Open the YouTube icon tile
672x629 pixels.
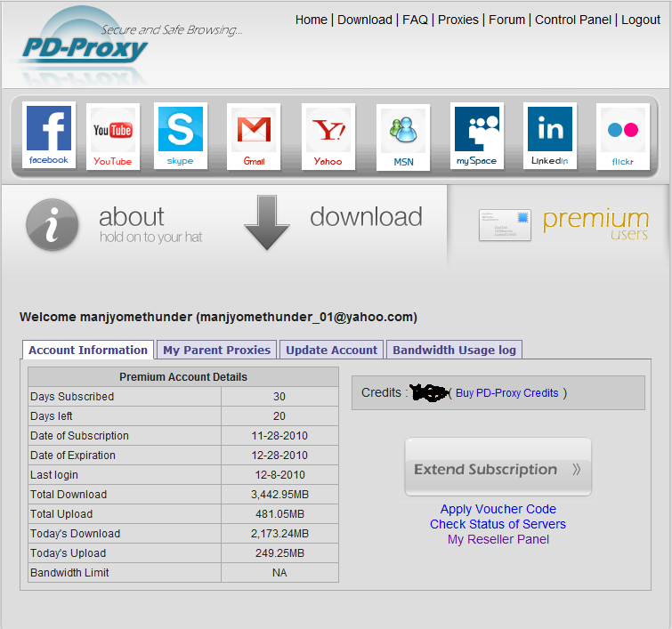113,136
